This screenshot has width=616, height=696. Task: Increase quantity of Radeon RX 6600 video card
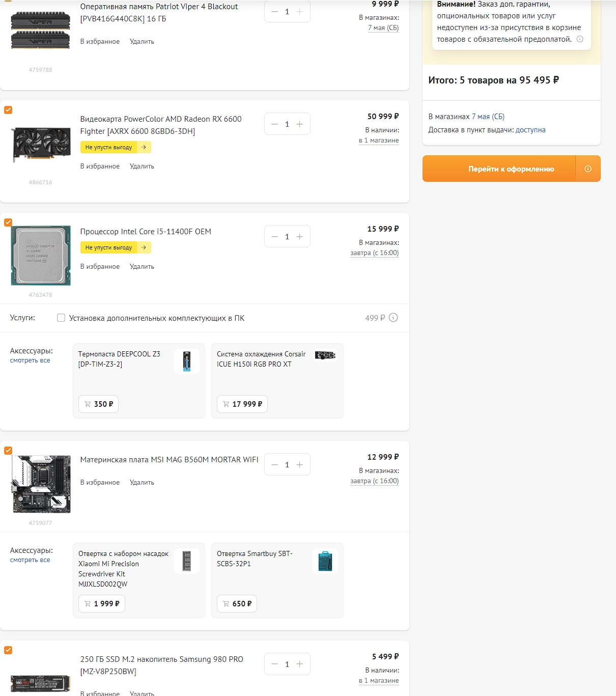tap(299, 124)
